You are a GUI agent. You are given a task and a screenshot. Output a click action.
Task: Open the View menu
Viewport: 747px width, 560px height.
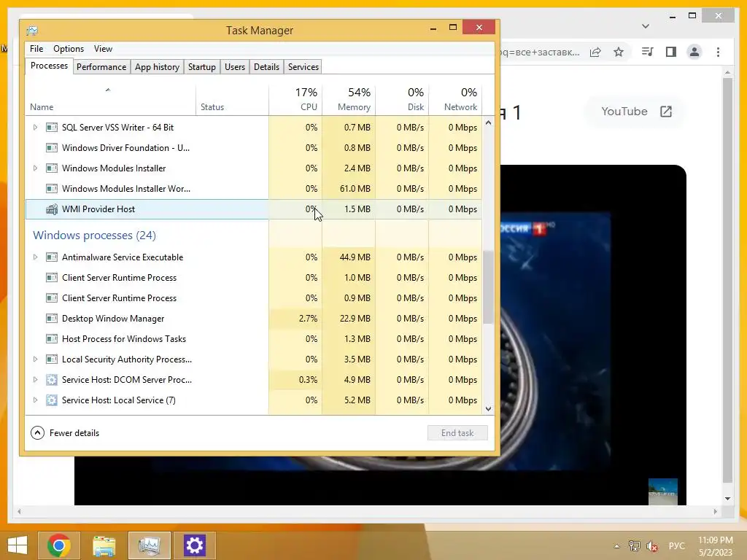[x=103, y=49]
